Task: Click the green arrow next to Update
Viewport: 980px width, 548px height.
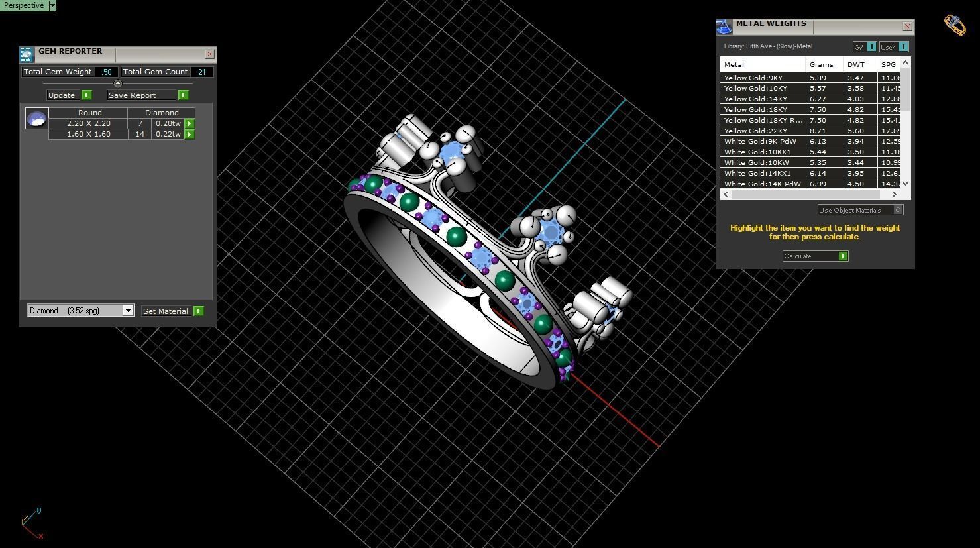Action: point(86,95)
